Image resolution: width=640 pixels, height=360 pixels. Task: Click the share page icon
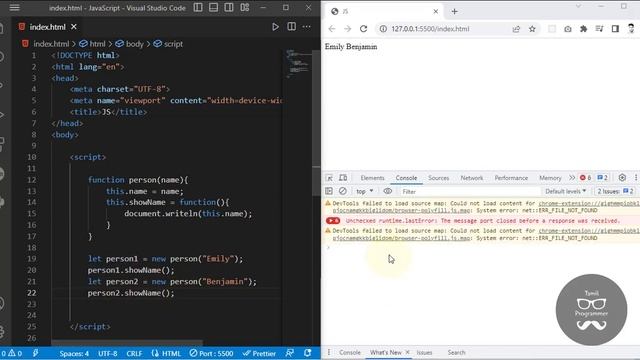pos(516,29)
